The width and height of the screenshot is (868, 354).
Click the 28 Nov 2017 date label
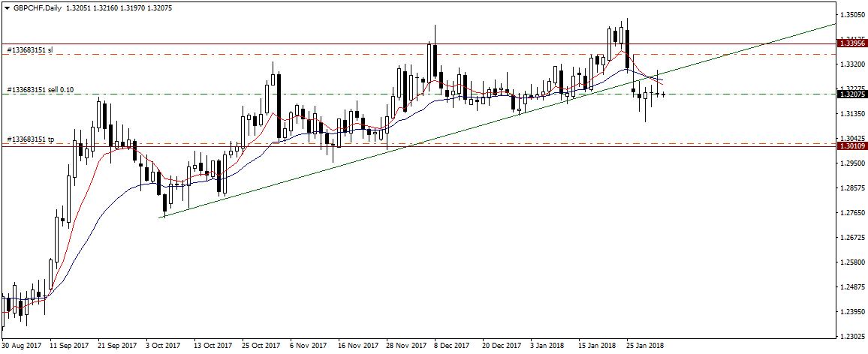click(x=405, y=345)
